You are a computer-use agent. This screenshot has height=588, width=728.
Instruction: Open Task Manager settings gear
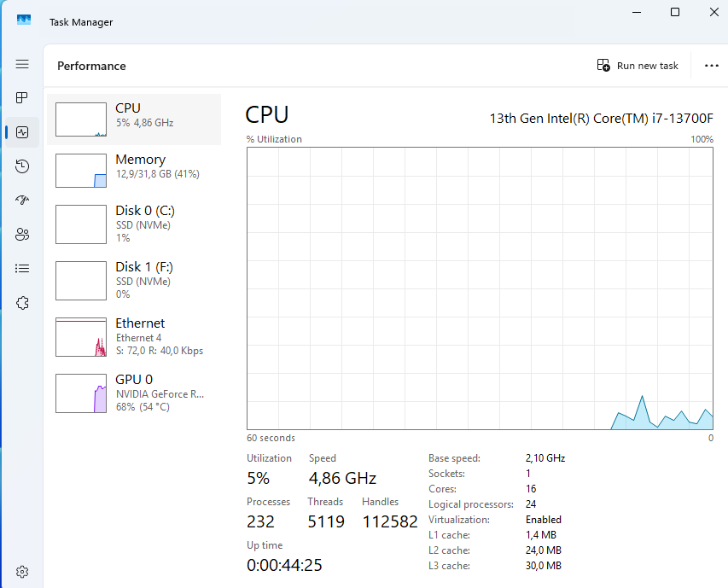click(22, 572)
